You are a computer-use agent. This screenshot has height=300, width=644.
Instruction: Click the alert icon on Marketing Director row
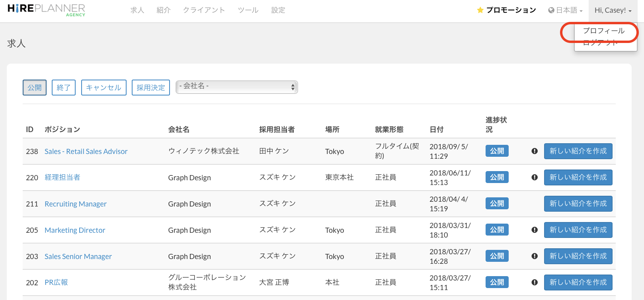click(535, 230)
